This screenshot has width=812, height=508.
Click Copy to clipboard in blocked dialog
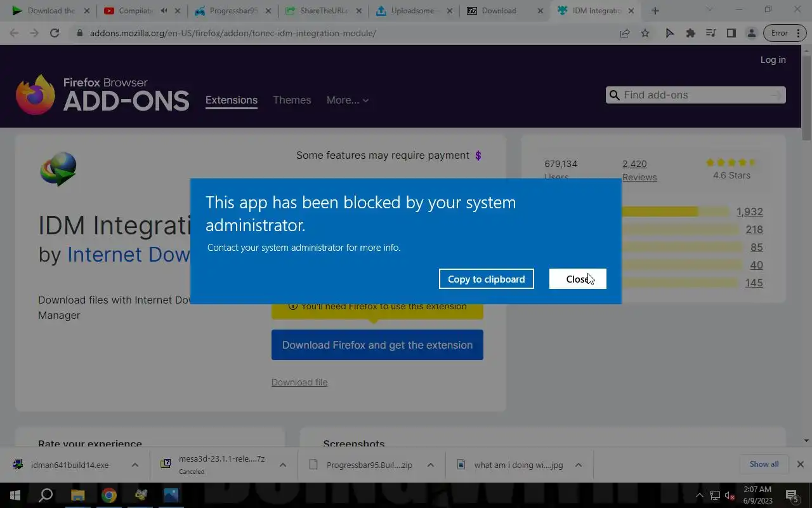486,279
